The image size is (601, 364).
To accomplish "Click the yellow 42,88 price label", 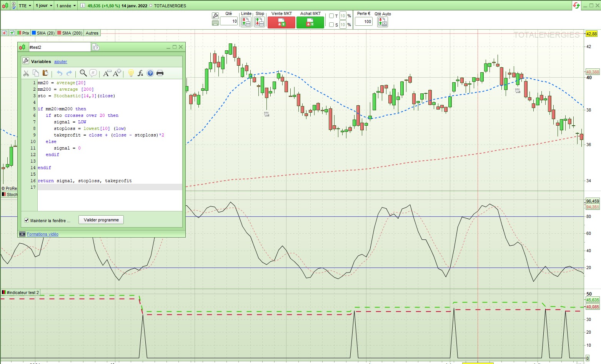I will click(x=591, y=34).
